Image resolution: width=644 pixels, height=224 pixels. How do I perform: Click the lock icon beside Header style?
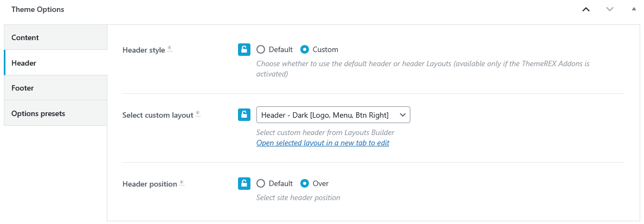(244, 50)
